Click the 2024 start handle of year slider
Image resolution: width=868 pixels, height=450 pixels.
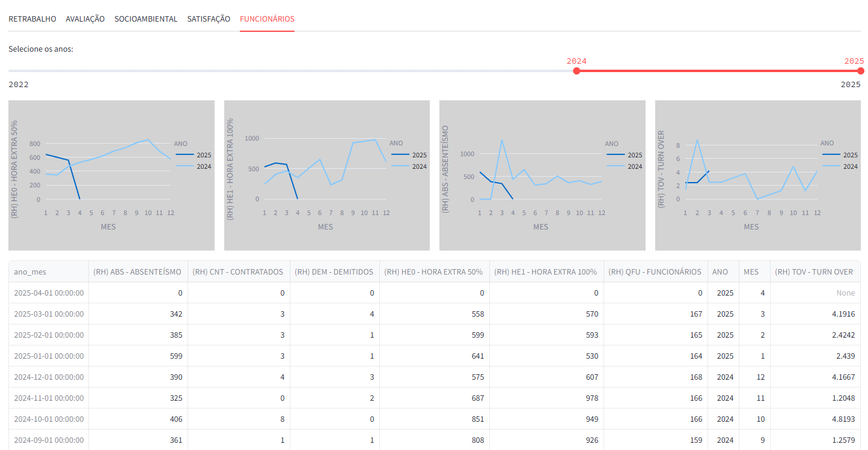click(576, 71)
